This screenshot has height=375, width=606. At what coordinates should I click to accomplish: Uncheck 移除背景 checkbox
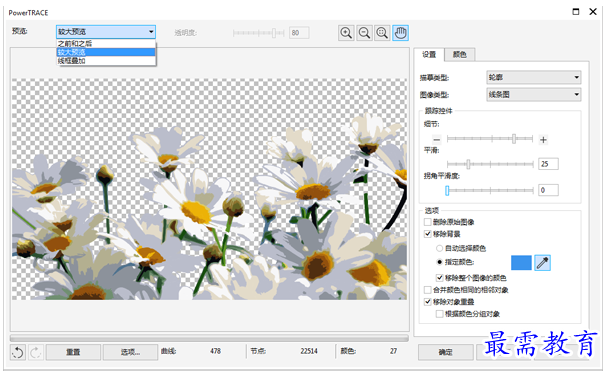428,234
